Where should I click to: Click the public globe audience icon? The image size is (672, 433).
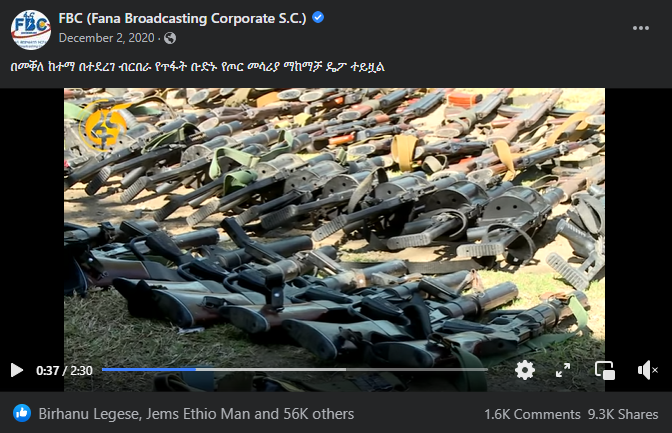170,38
